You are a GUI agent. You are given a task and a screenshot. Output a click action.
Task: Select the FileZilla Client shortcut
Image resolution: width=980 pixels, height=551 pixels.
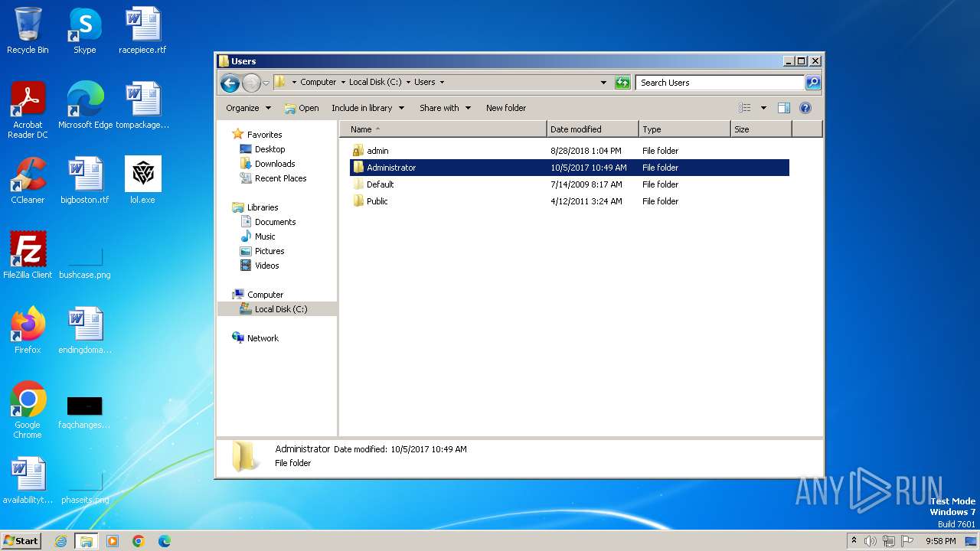[28, 256]
